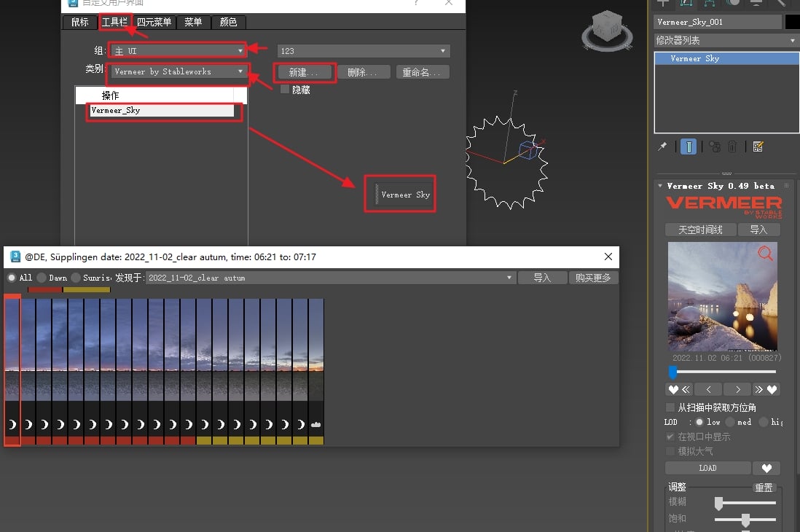Click the 重置 button
Screen dimensions: 800x532
764,488
